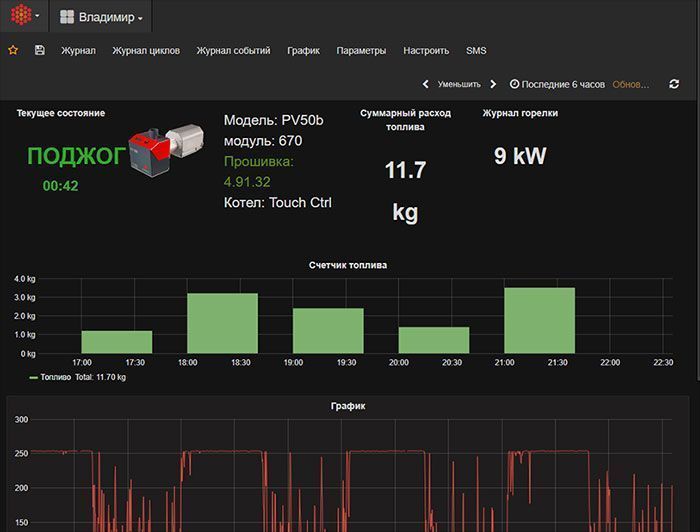Click the 300 y-axis label on График

[21, 420]
